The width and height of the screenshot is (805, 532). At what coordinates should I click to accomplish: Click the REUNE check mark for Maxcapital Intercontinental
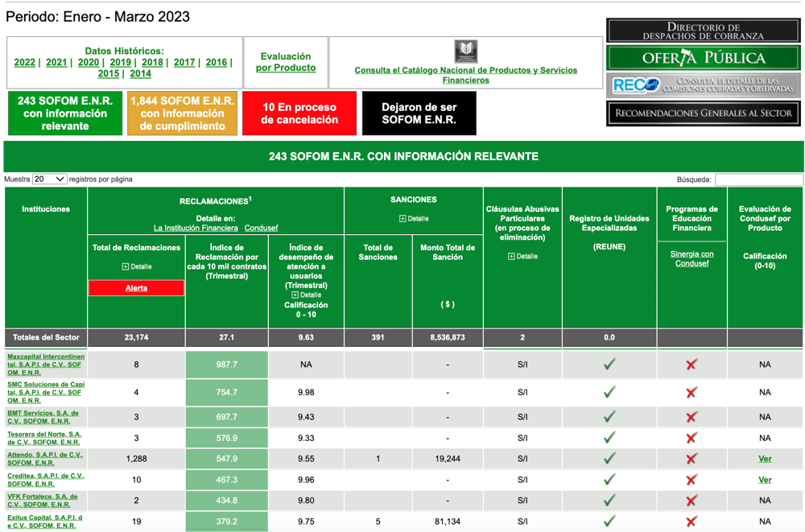point(609,364)
